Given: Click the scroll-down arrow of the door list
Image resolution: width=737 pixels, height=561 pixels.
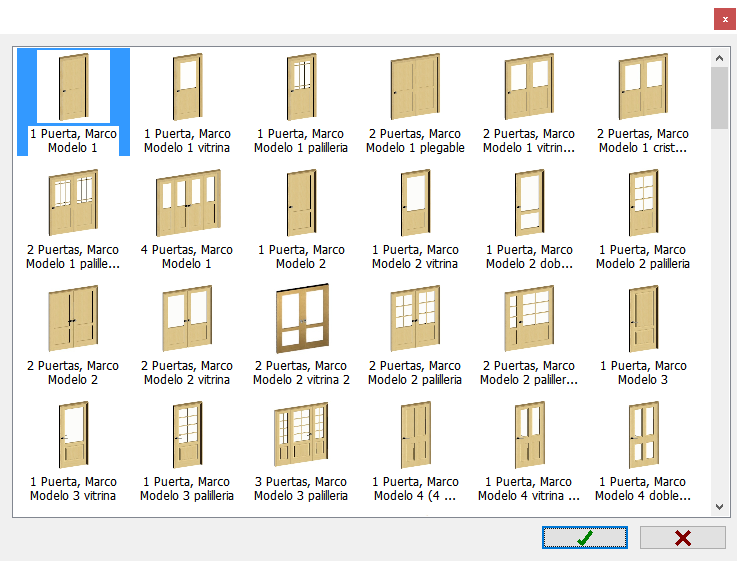Looking at the screenshot, I should (x=719, y=506).
